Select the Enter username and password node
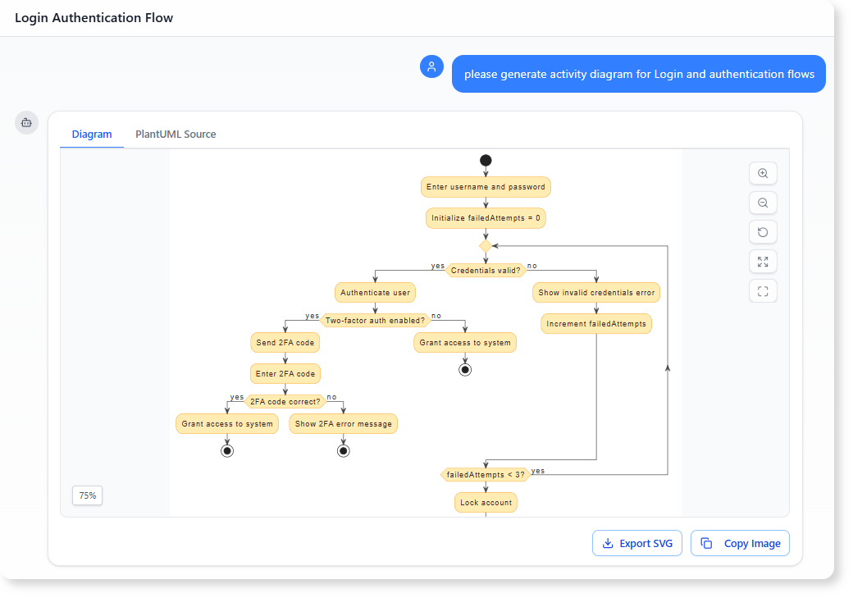Viewport: 853px width, 616px height. click(x=485, y=187)
